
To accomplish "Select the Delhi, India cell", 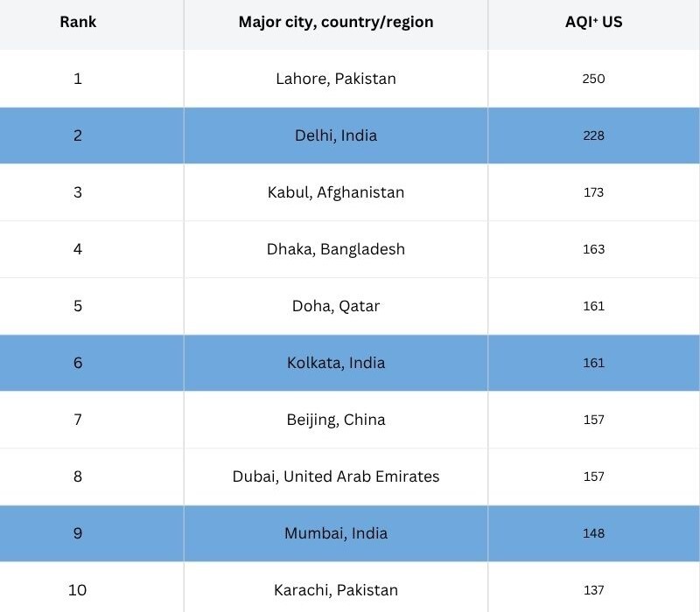I will [x=336, y=136].
